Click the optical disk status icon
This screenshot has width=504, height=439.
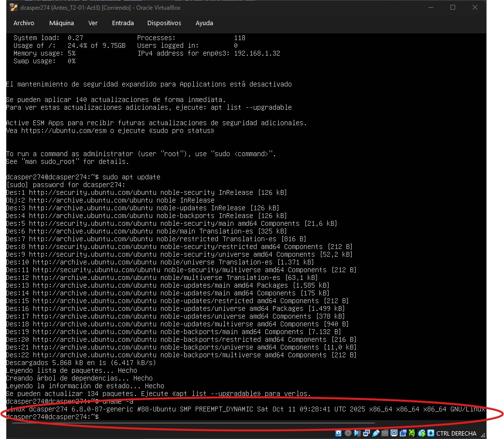[x=348, y=433]
